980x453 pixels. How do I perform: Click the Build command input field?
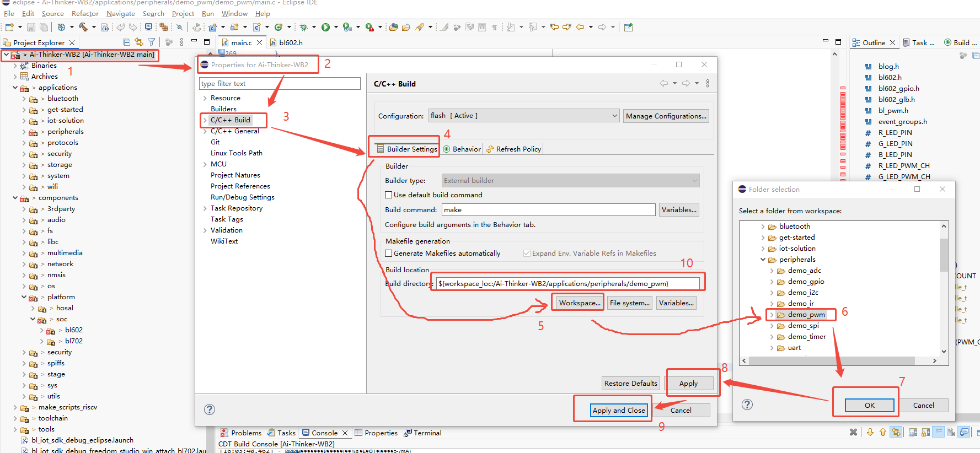(x=548, y=209)
